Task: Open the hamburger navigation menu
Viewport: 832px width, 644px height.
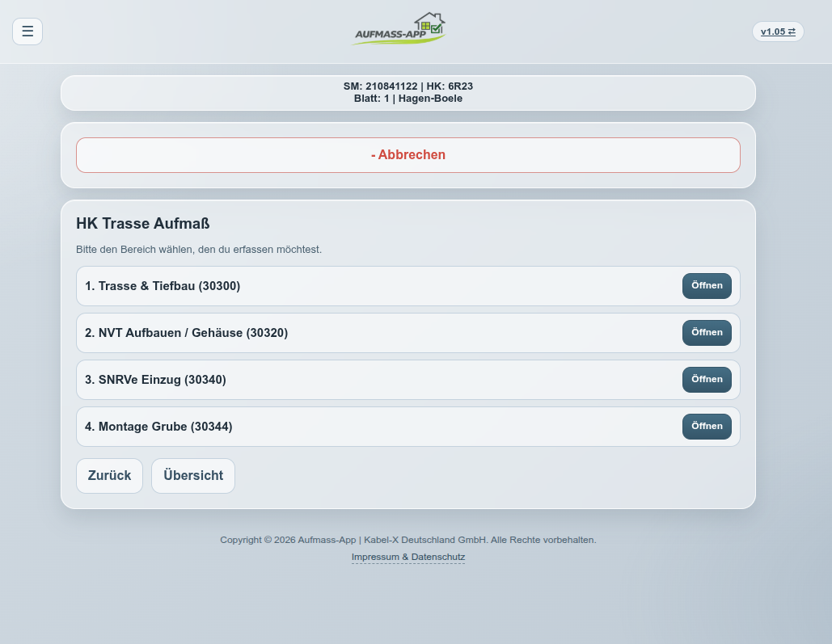Action: pyautogui.click(x=27, y=32)
